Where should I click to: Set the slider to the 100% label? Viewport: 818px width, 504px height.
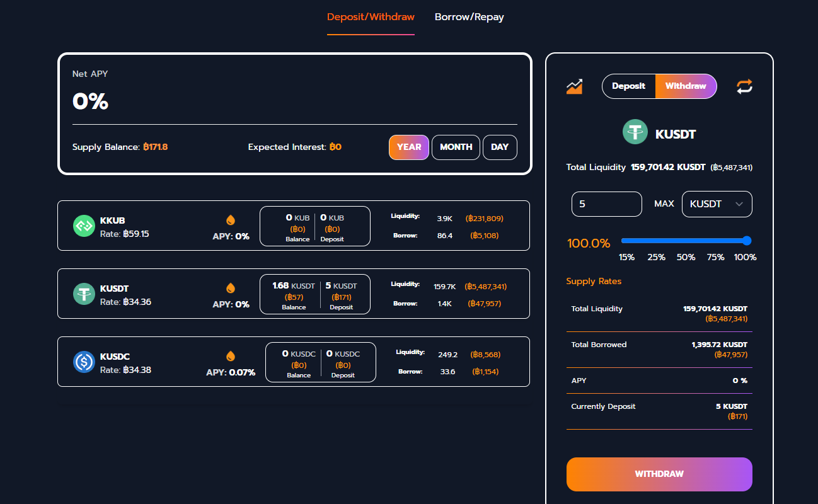tap(746, 258)
